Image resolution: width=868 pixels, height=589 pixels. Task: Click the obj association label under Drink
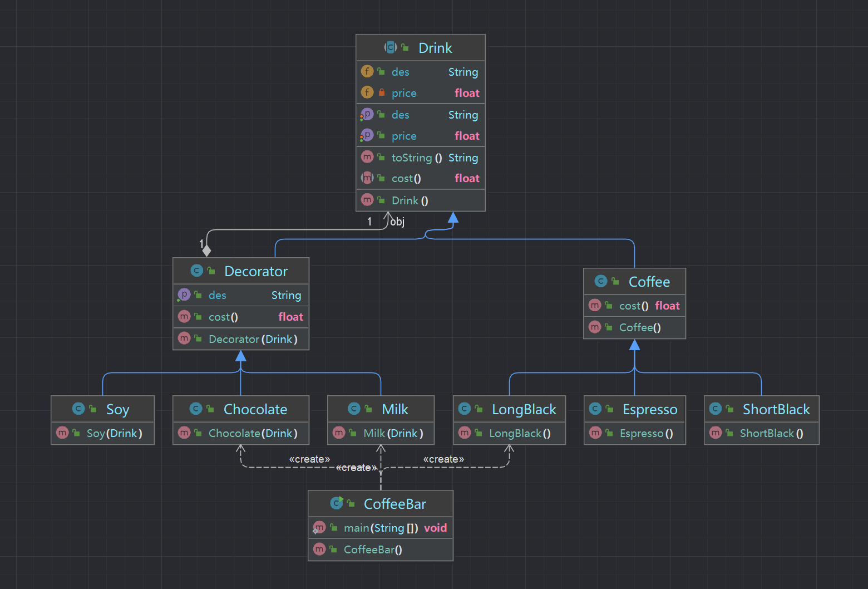click(x=397, y=222)
